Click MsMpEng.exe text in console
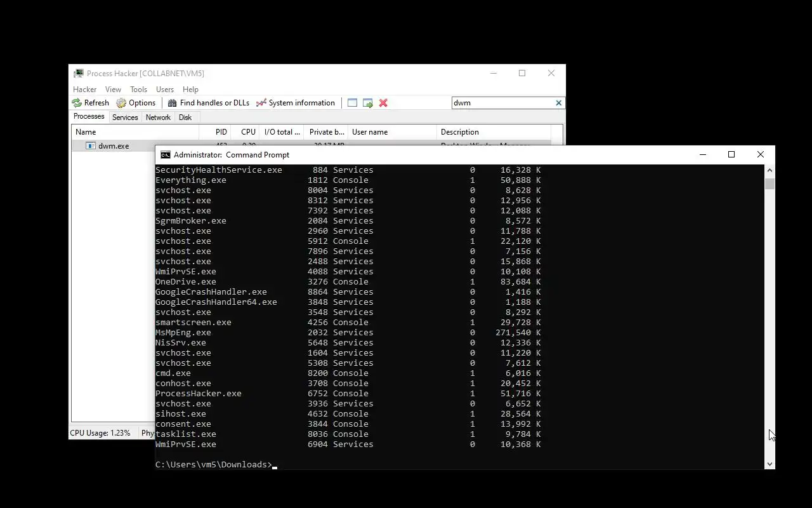The height and width of the screenshot is (508, 812). [183, 333]
